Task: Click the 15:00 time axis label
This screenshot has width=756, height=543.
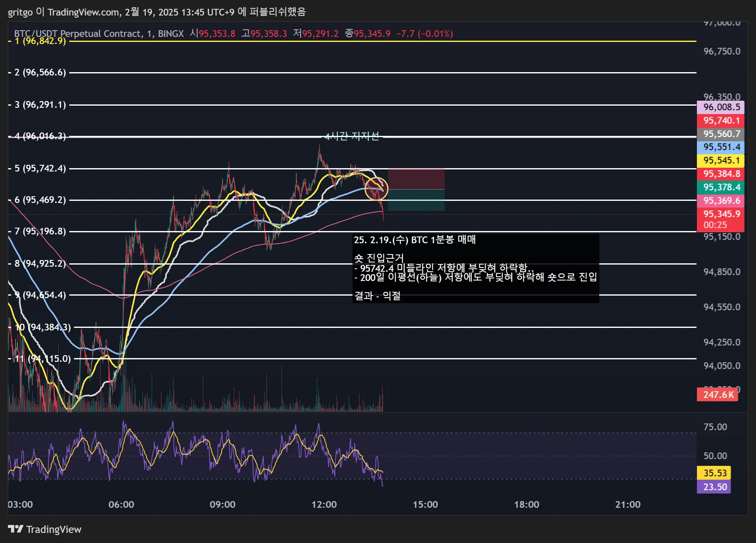Action: tap(425, 504)
